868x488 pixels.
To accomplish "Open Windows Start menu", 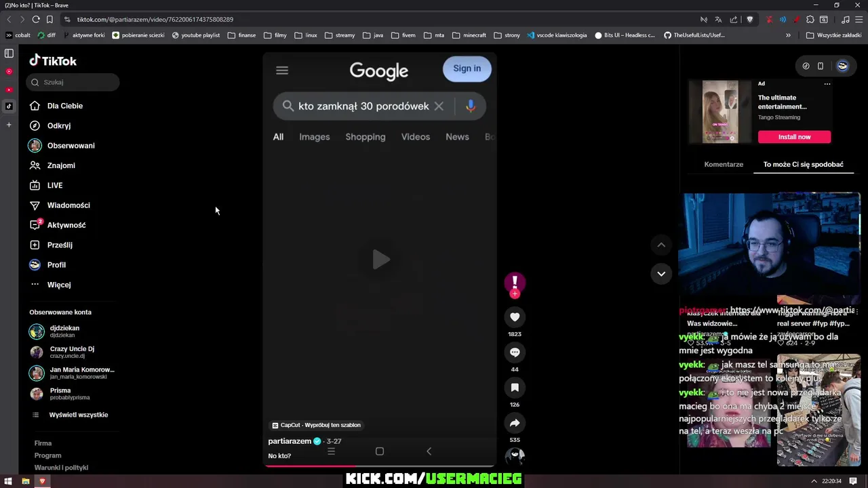I will [x=9, y=481].
